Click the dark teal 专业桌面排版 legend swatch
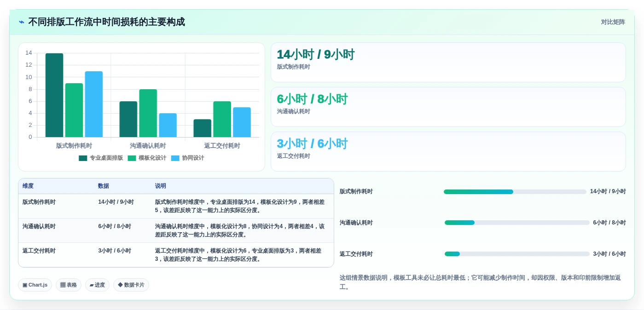The height and width of the screenshot is (310, 644). 83,158
